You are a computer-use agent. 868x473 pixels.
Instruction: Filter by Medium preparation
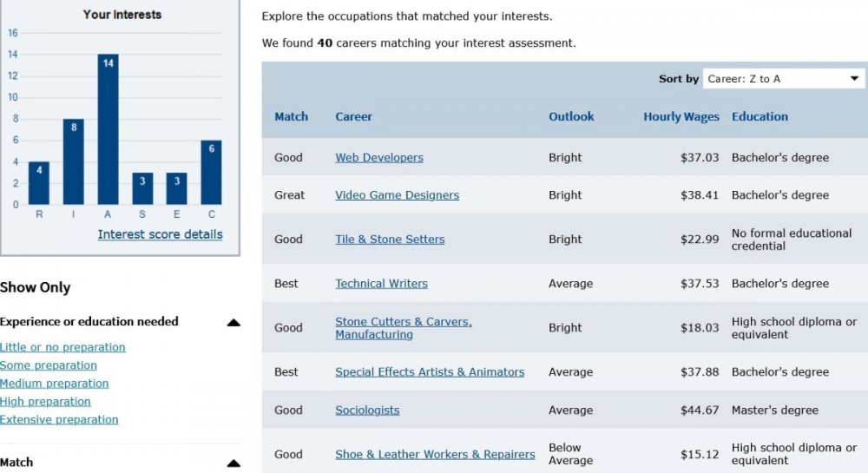click(54, 384)
